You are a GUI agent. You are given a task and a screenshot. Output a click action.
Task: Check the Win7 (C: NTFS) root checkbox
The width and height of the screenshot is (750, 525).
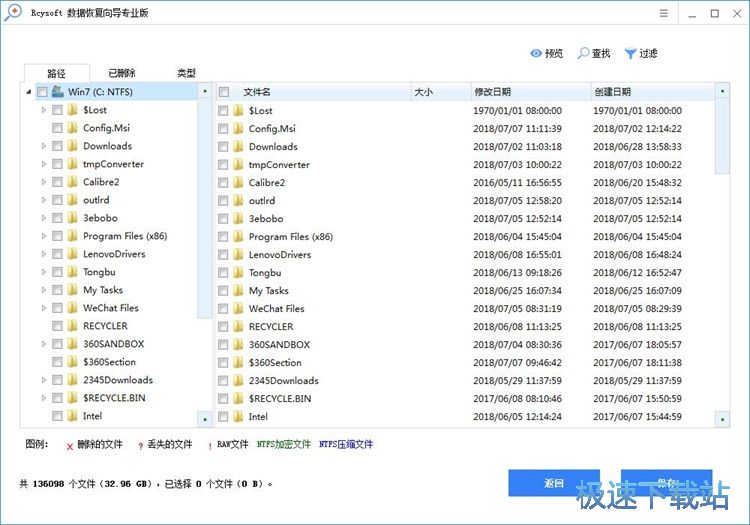click(42, 92)
